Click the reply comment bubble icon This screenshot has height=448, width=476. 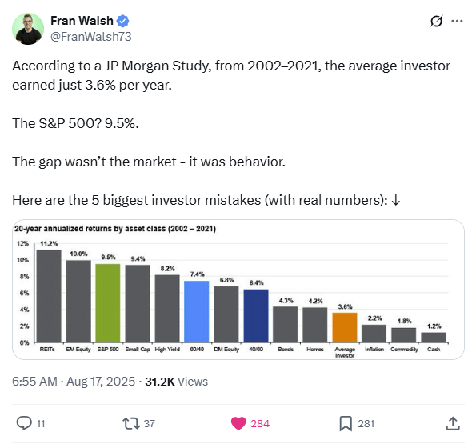point(24,423)
